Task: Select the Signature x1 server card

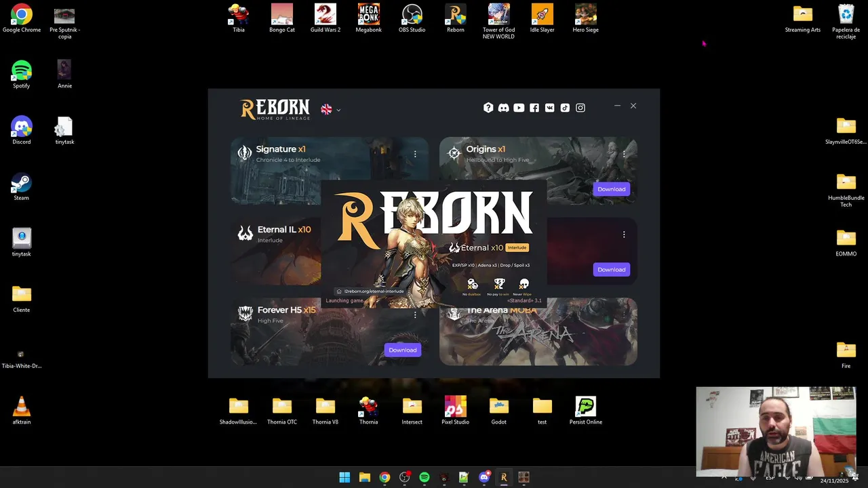Action: point(330,171)
